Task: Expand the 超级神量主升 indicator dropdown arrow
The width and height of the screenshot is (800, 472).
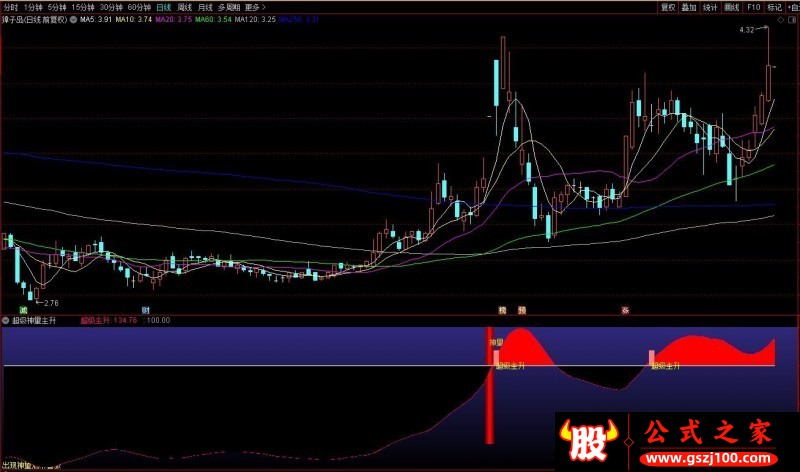Action: (x=6, y=320)
